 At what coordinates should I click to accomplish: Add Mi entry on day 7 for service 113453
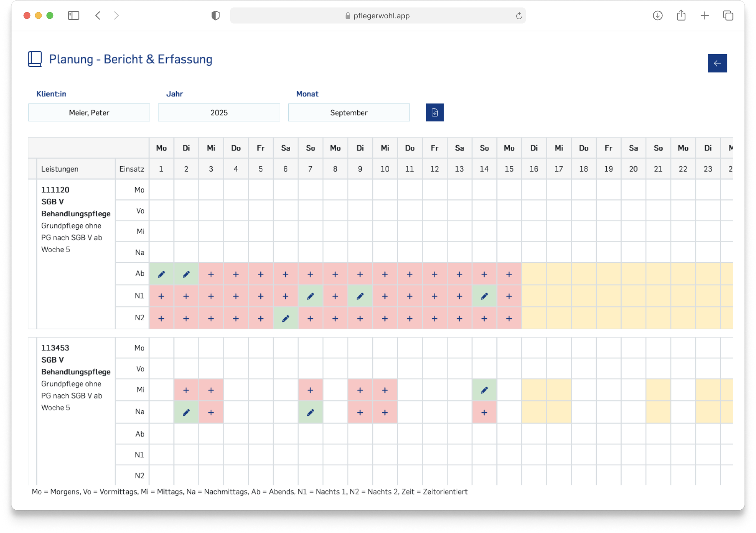pos(310,390)
